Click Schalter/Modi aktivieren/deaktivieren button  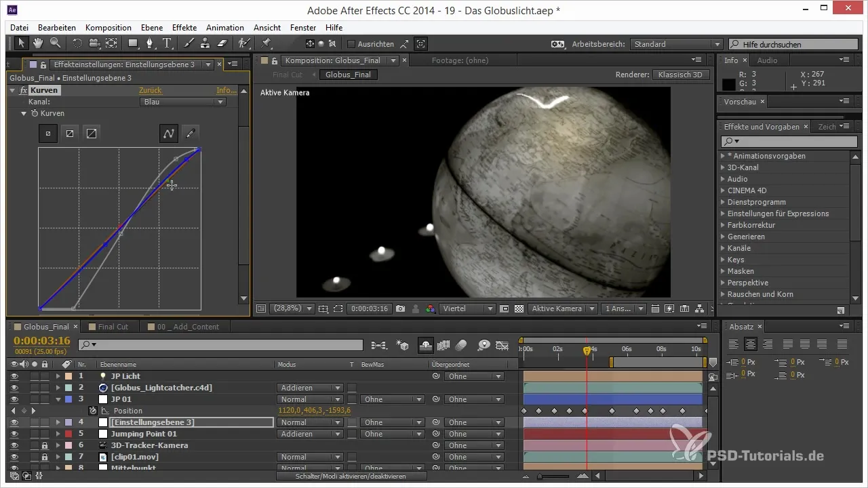[351, 476]
